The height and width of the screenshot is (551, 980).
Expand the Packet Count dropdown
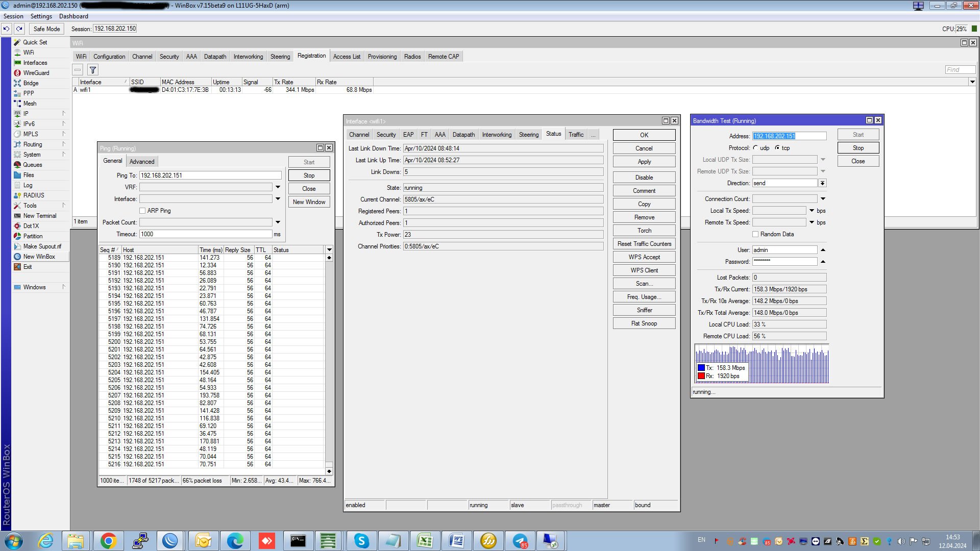[278, 222]
